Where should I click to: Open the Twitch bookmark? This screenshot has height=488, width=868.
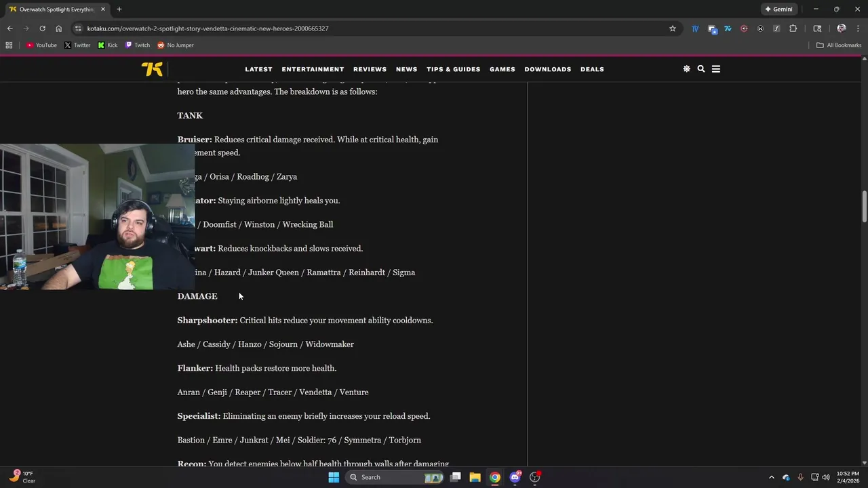138,45
